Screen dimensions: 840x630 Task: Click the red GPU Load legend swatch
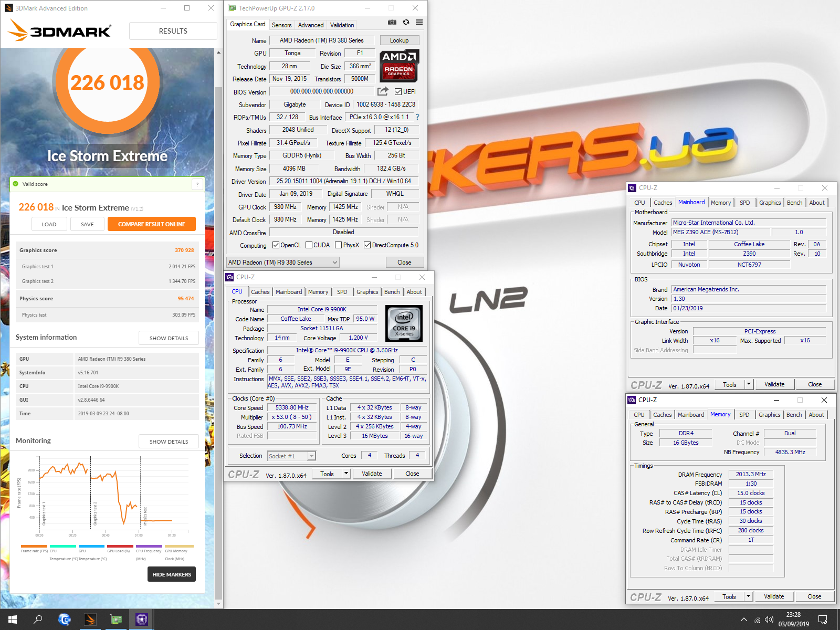point(120,546)
